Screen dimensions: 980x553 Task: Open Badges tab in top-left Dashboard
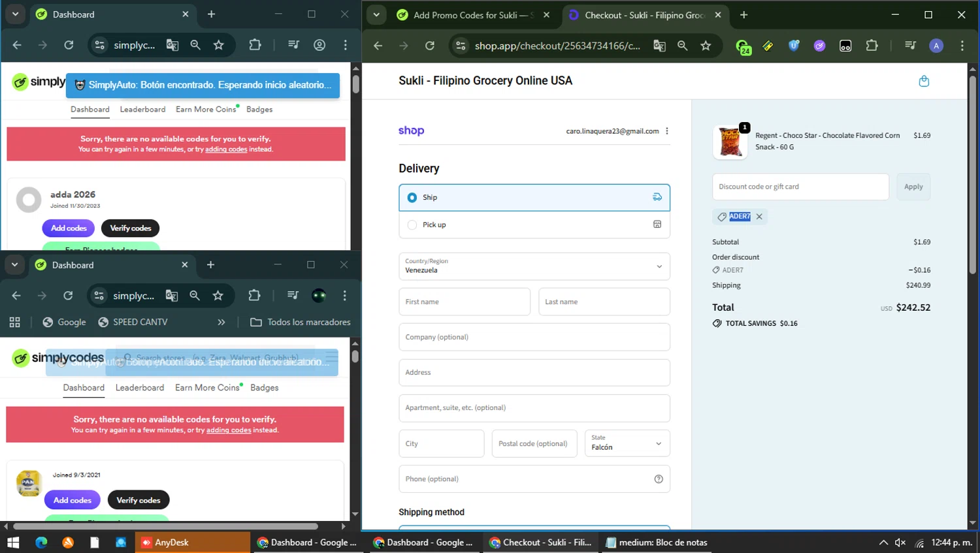tap(259, 109)
